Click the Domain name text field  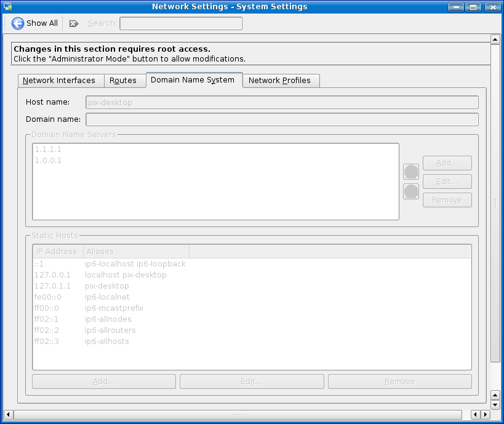click(282, 119)
